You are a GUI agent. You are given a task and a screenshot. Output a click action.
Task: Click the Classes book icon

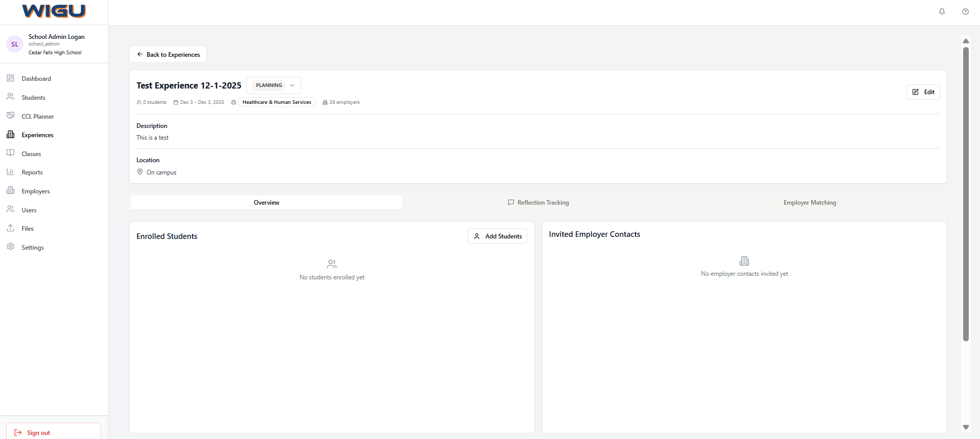(x=10, y=153)
